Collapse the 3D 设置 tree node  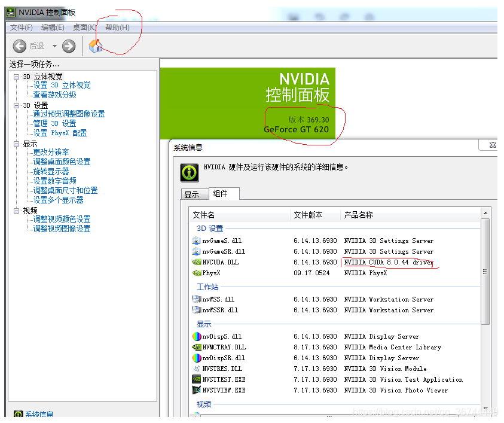point(16,105)
